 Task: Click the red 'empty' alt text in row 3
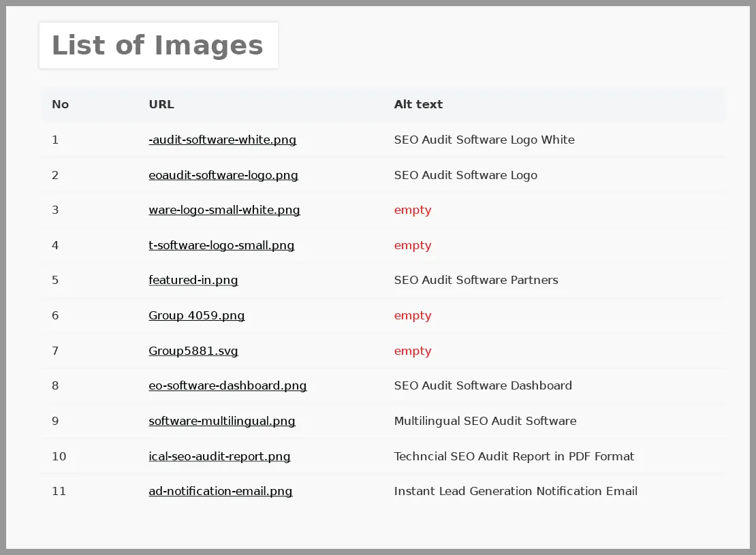pyautogui.click(x=413, y=210)
